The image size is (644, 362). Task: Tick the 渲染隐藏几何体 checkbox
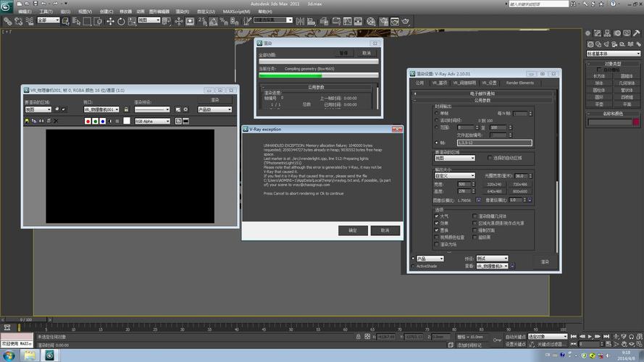point(475,216)
